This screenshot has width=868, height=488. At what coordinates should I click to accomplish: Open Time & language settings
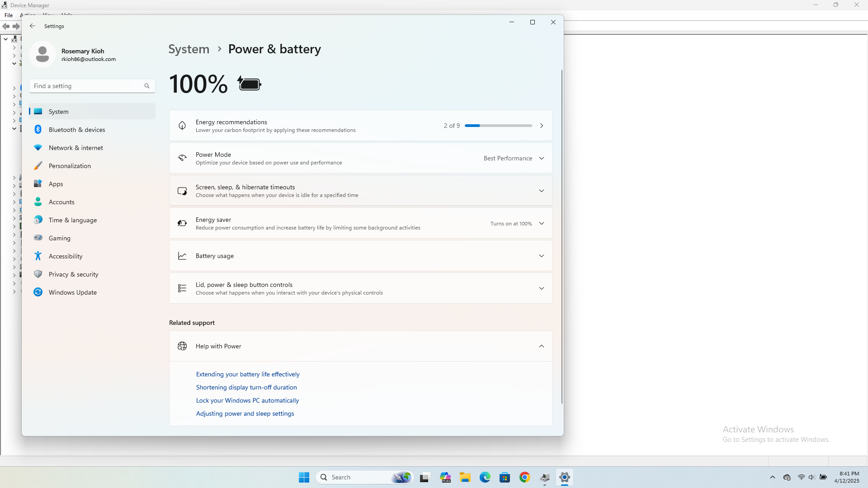[x=92, y=220]
